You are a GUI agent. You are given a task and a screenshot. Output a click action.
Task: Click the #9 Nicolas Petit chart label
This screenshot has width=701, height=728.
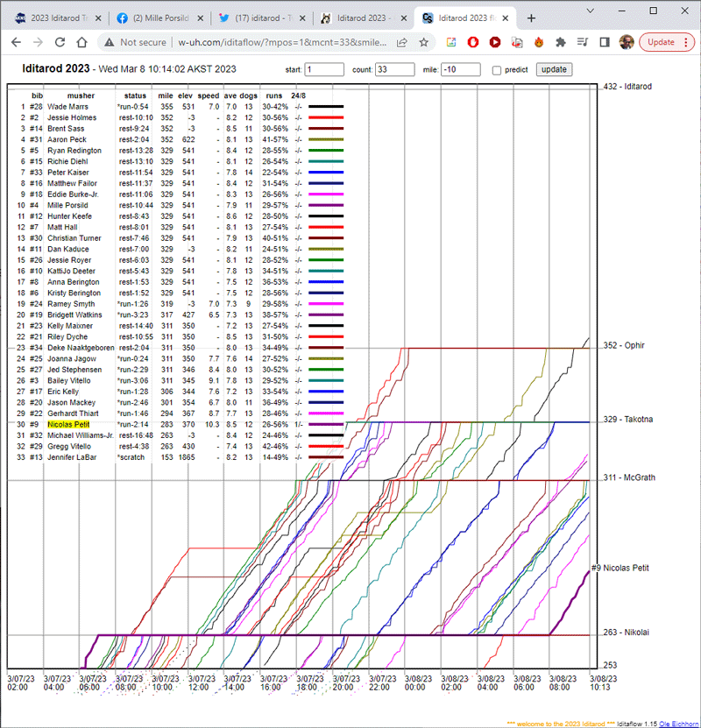coord(620,568)
